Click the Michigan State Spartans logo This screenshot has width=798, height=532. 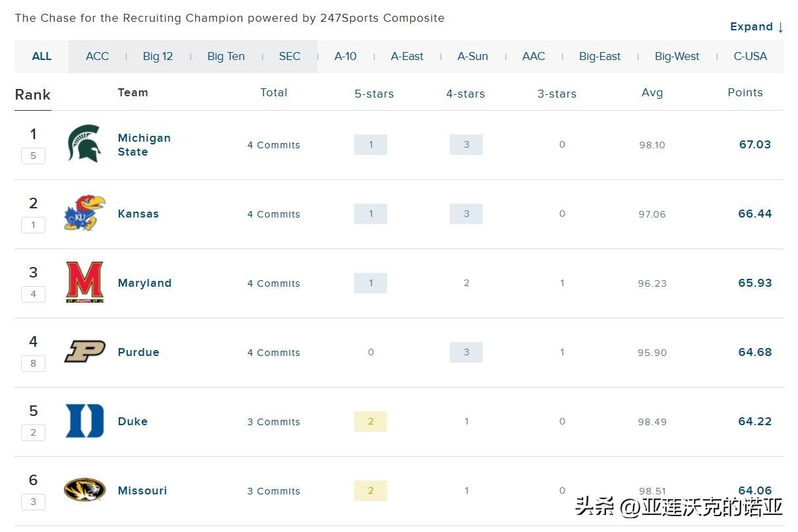coord(84,144)
